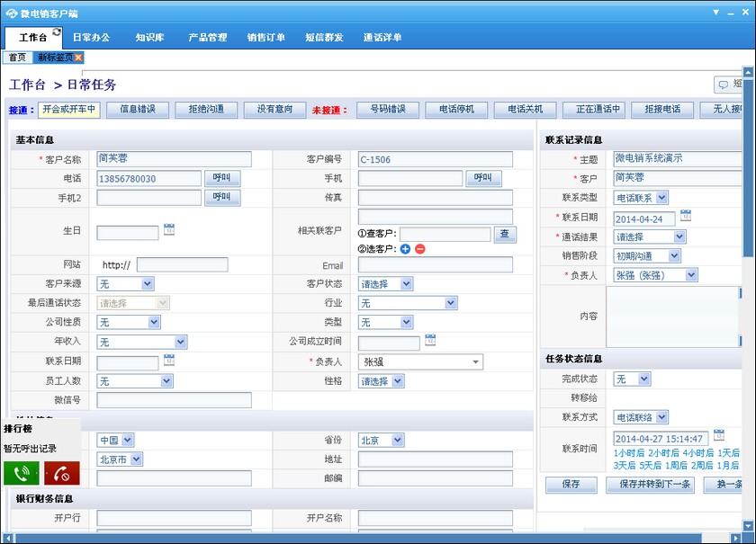Viewport: 756px width, 544px height.
Task: Expand the 省份 北京 dropdown
Action: (397, 440)
